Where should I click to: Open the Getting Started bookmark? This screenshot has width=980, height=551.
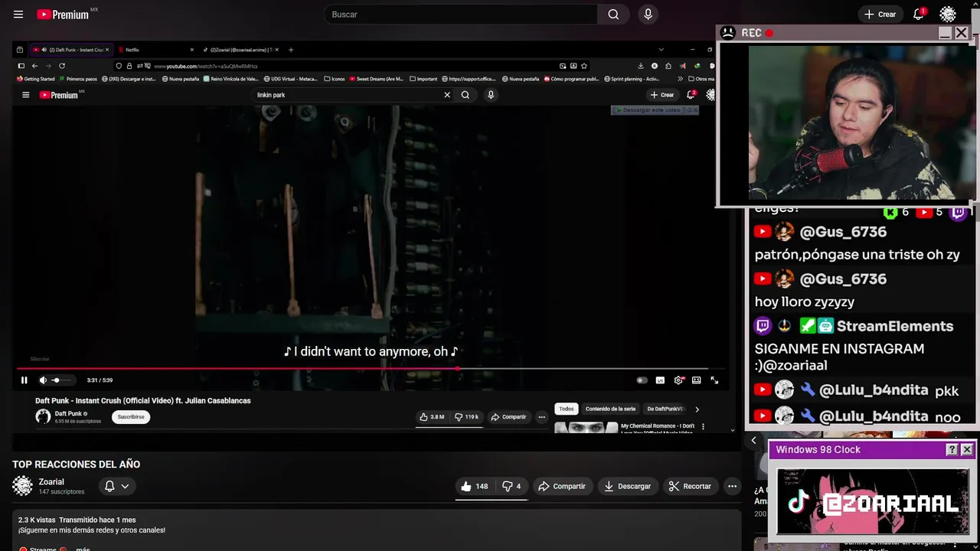36,79
